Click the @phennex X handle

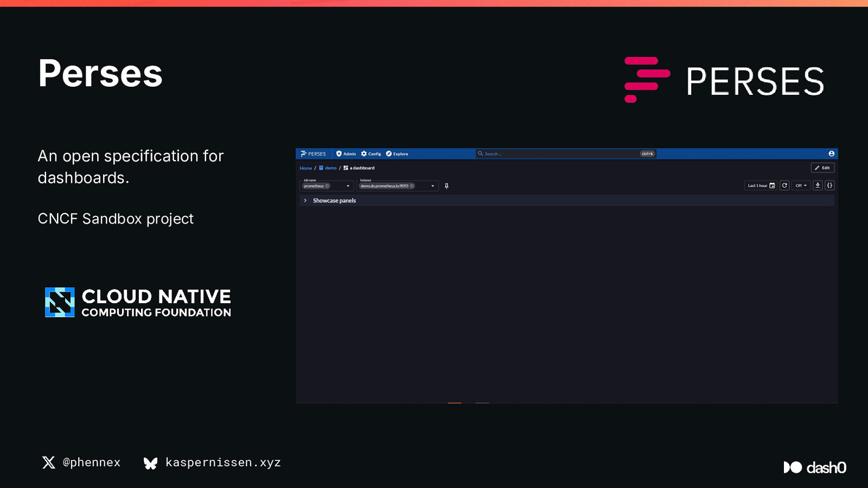(92, 463)
